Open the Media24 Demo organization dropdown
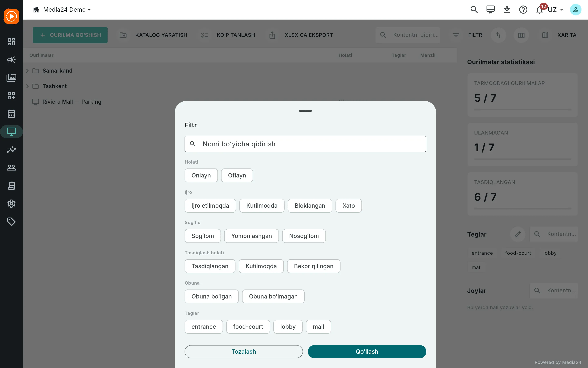 tap(62, 10)
